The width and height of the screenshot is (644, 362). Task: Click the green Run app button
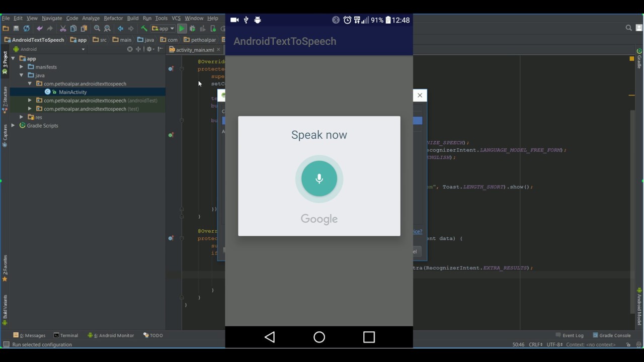[x=182, y=29]
